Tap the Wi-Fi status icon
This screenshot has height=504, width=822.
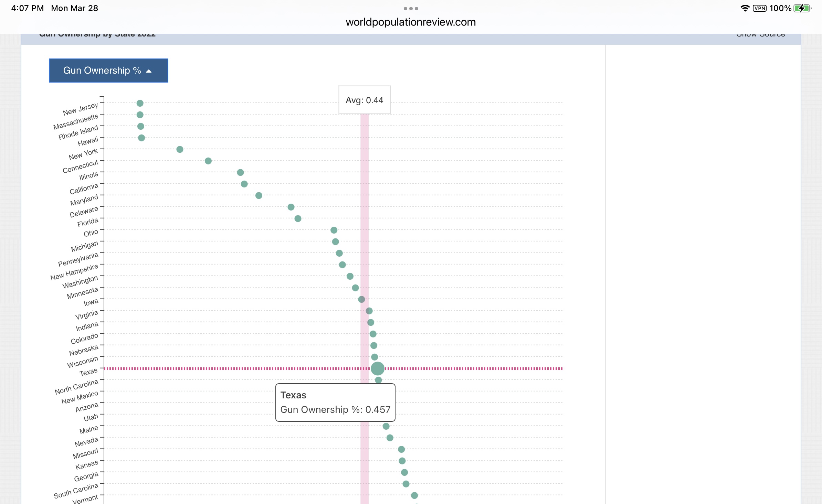coord(745,8)
